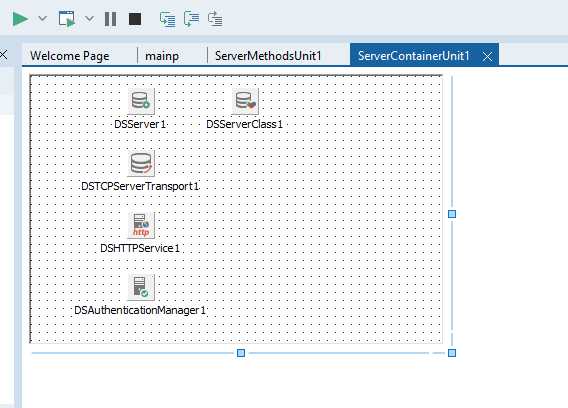Click the bottom-edge sizing handle of designer
This screenshot has width=568, height=408.
pos(241,353)
